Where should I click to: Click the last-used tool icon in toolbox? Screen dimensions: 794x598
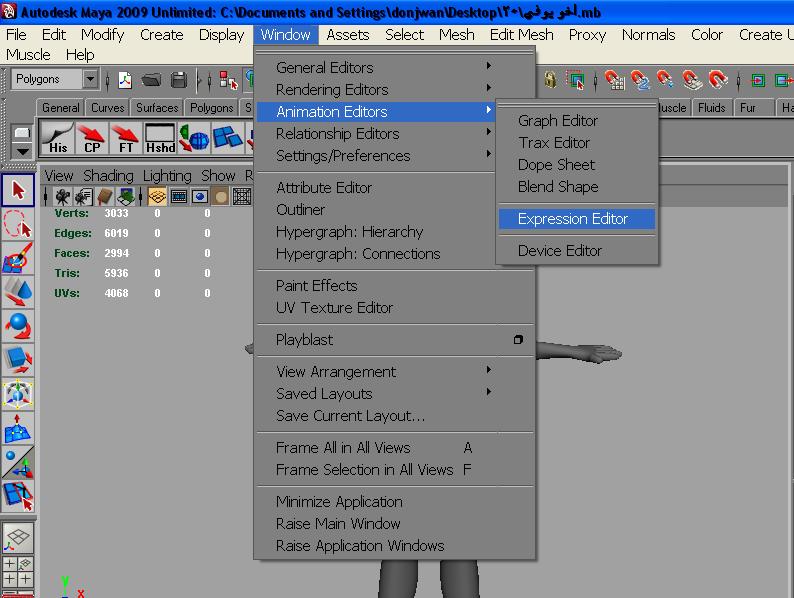coord(18,495)
